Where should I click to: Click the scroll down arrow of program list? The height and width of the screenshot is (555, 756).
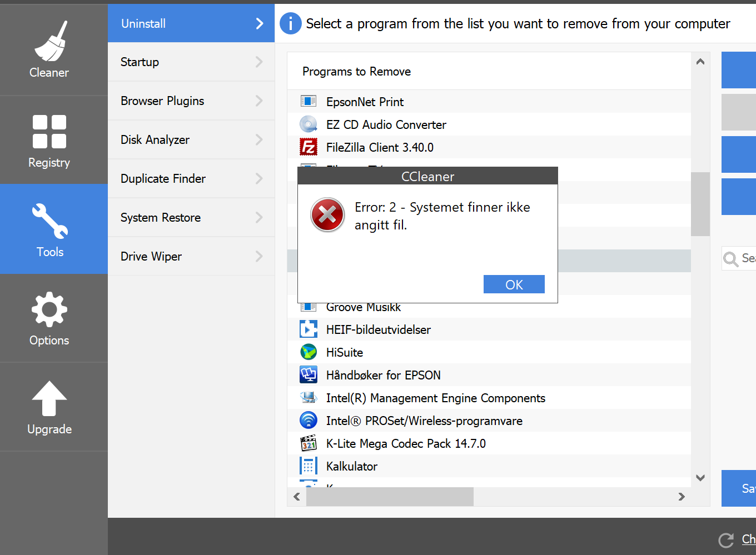point(700,478)
